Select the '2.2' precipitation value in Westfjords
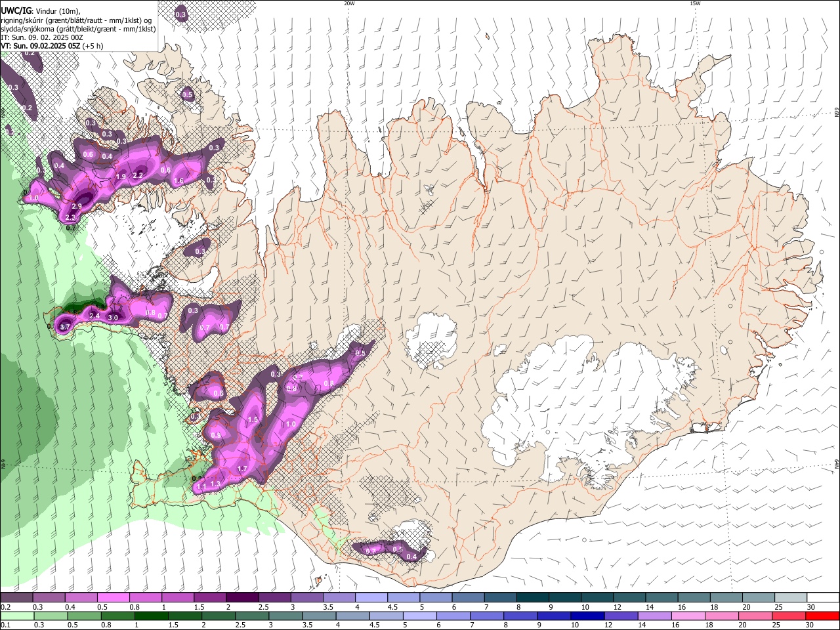This screenshot has width=840, height=630. click(138, 175)
